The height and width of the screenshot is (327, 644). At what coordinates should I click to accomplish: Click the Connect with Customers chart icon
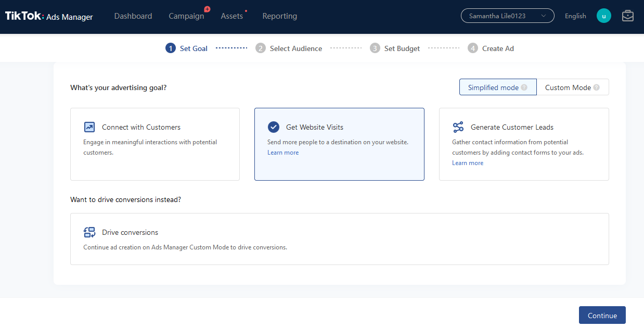(x=89, y=127)
